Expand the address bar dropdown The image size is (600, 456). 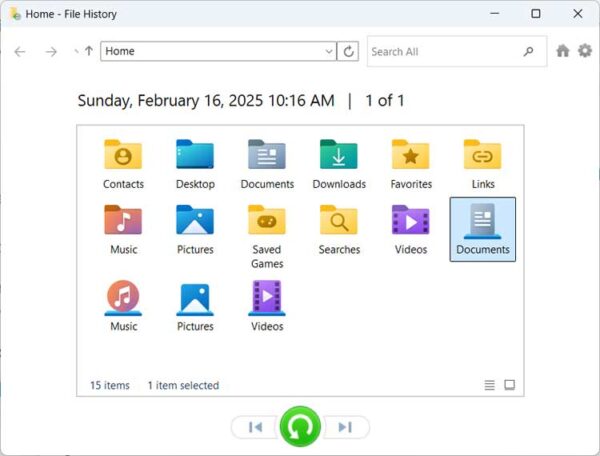click(329, 51)
